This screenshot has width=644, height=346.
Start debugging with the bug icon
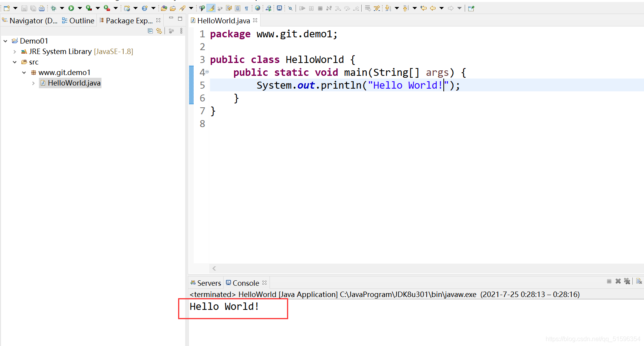click(53, 8)
